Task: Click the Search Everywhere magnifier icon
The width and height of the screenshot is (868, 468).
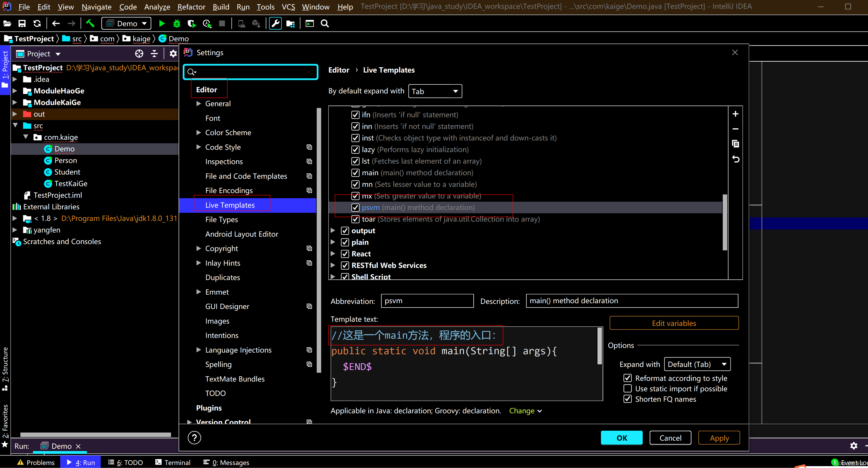Action: (325, 24)
